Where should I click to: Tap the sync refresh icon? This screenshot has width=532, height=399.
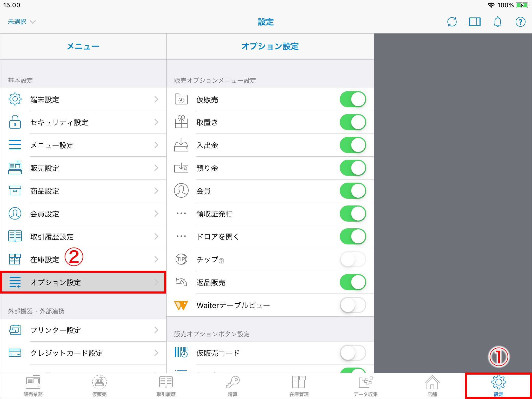[x=452, y=22]
